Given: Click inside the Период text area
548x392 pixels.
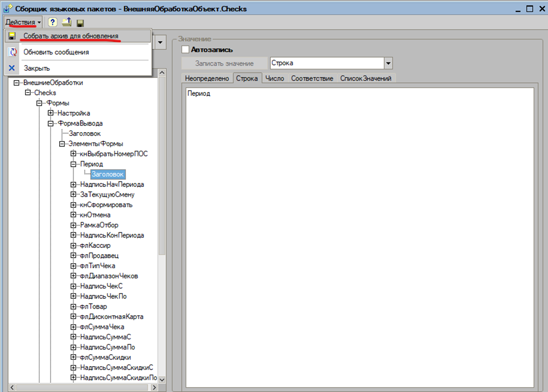Looking at the screenshot, I should [359, 238].
